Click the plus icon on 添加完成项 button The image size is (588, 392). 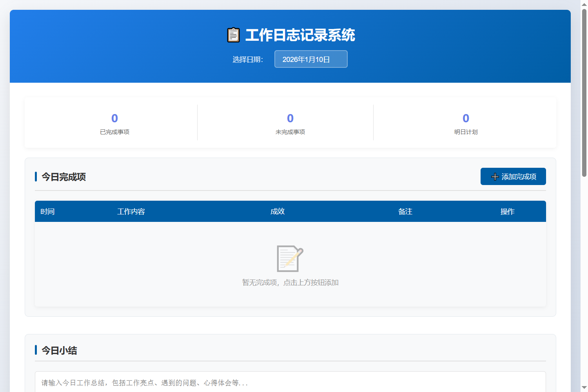tap(494, 176)
